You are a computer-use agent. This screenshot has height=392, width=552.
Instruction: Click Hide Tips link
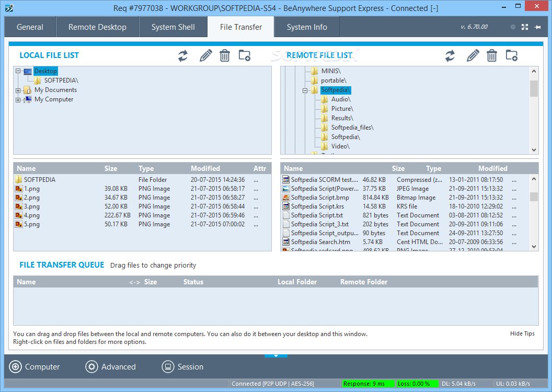tap(522, 333)
